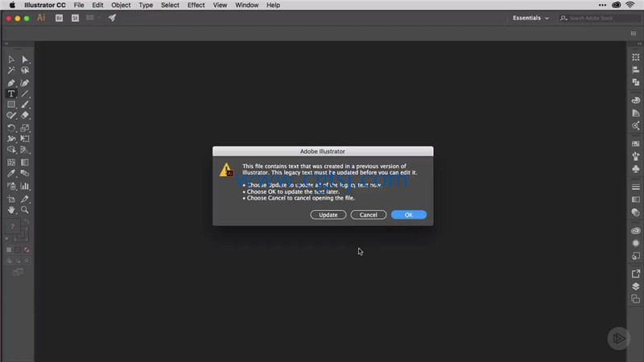The image size is (644, 362).
Task: Open the Essentials workspace switcher
Action: [530, 18]
